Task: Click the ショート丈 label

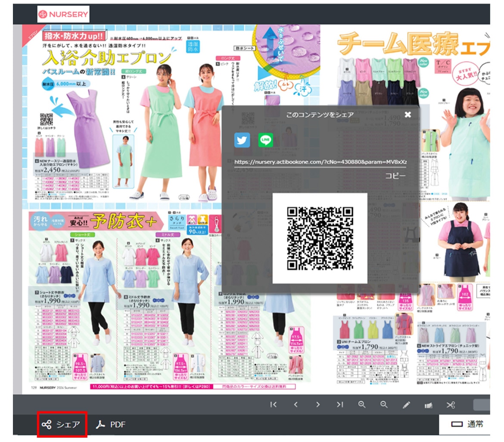Action: [x=83, y=235]
